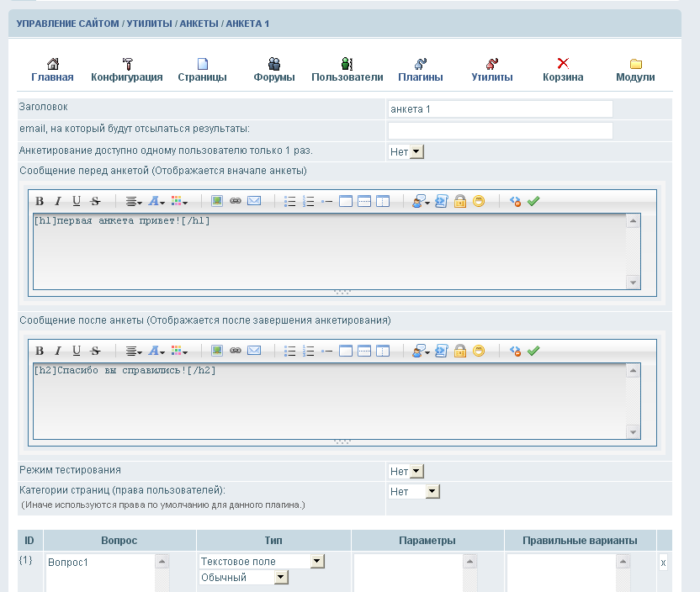Open the Режим тестирования dropdown
This screenshot has width=700, height=592.
pos(406,472)
